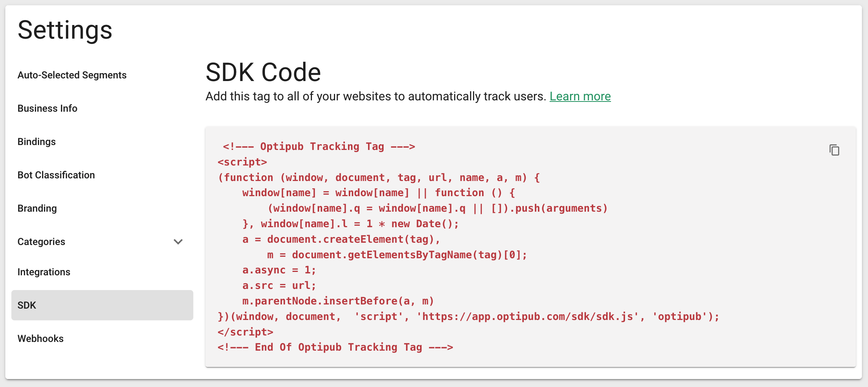This screenshot has width=868, height=387.
Task: Click the m.parentNode.insertBefore code line
Action: click(338, 301)
